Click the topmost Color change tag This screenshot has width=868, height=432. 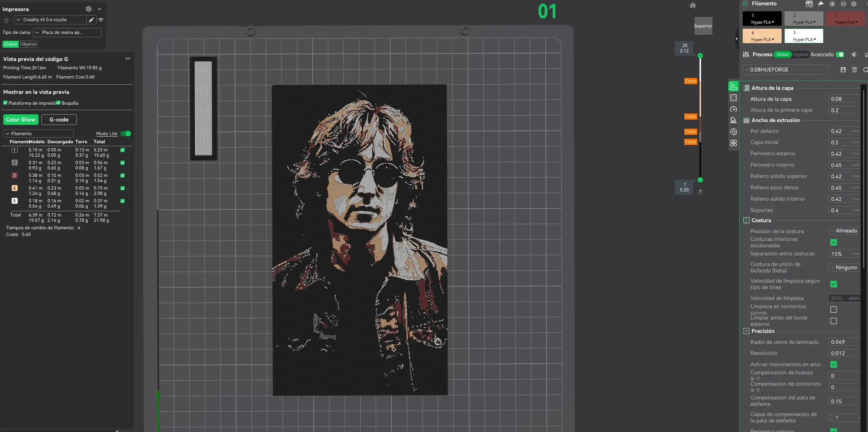690,81
